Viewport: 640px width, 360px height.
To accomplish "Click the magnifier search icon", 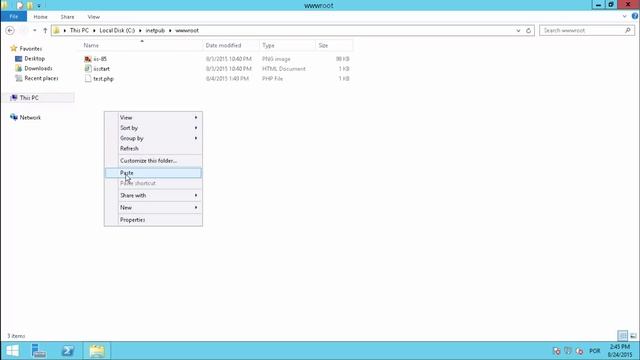I will (628, 31).
